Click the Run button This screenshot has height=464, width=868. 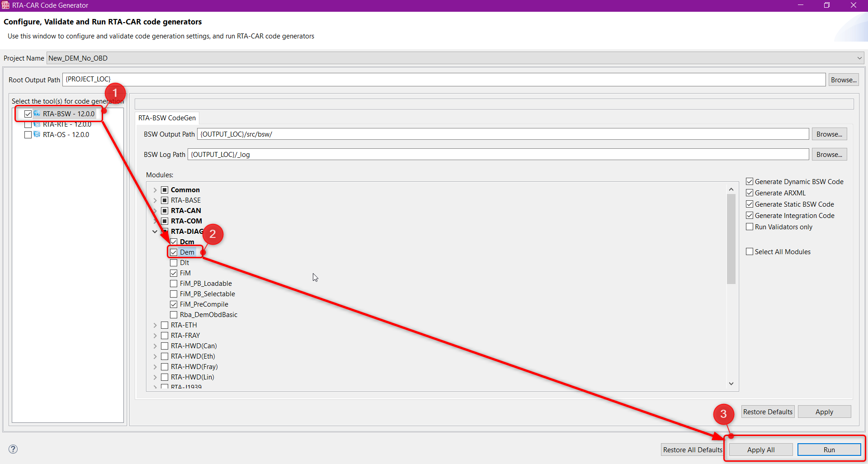tap(829, 450)
